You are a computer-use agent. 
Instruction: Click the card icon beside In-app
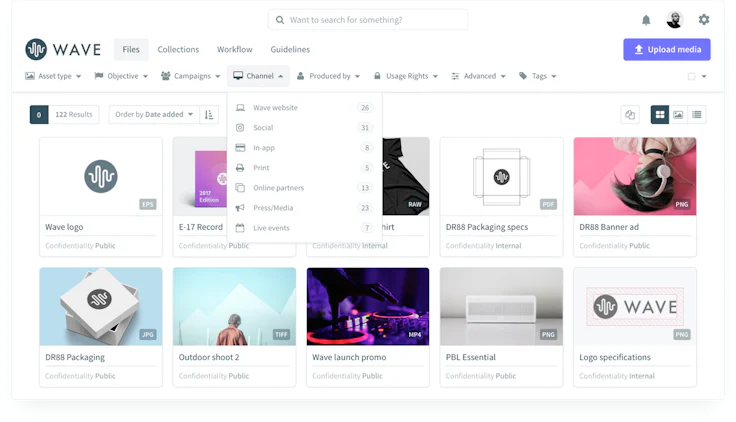pyautogui.click(x=240, y=148)
